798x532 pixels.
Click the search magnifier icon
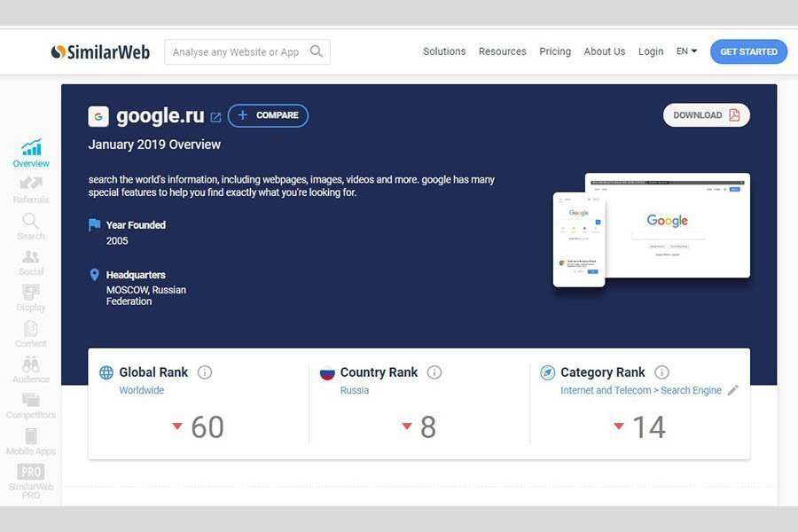pyautogui.click(x=316, y=51)
